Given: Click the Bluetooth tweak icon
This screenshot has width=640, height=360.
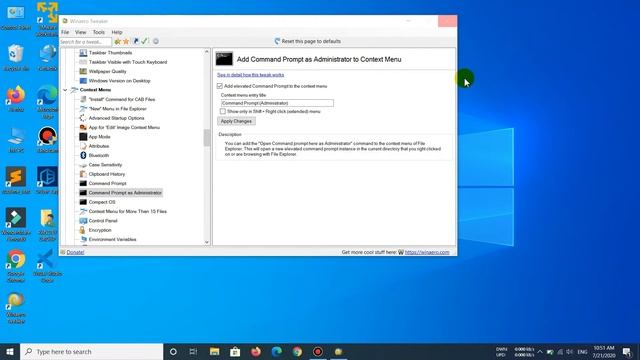Looking at the screenshot, I should [83, 155].
